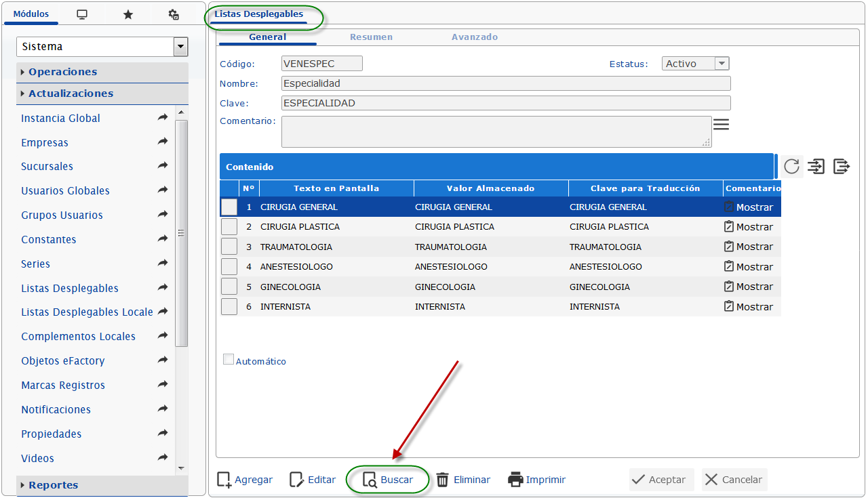The image size is (868, 498).
Task: Show comment for the TRAUMATOLOGIA row
Action: (x=749, y=247)
